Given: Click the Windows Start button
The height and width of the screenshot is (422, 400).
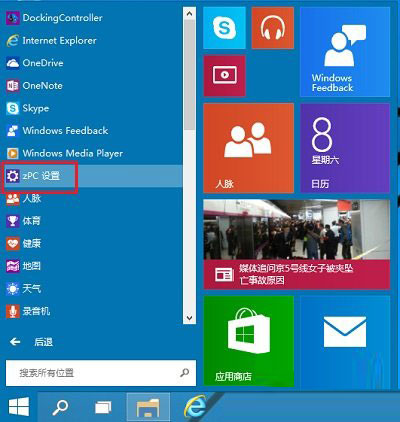Looking at the screenshot, I should (19, 407).
